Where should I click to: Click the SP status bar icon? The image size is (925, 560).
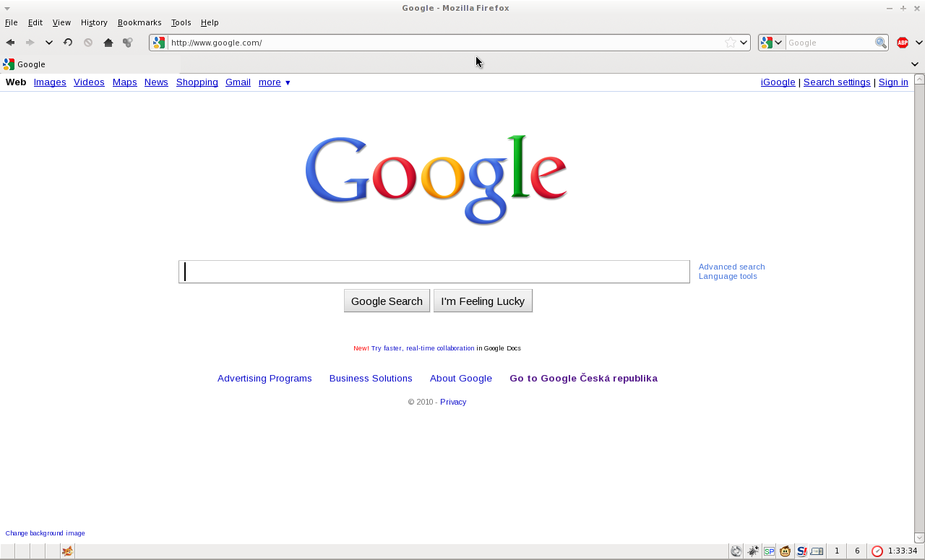769,551
